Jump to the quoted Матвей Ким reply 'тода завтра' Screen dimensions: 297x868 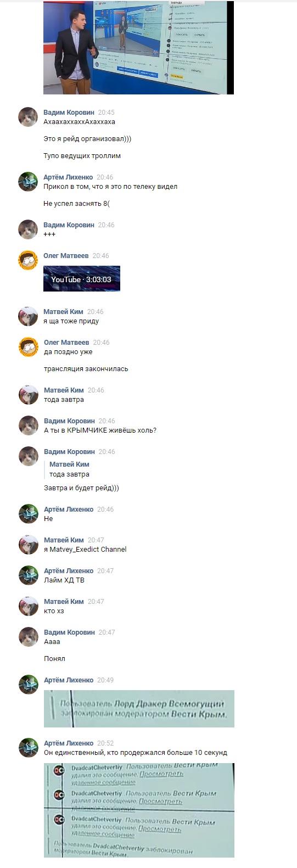tap(69, 469)
